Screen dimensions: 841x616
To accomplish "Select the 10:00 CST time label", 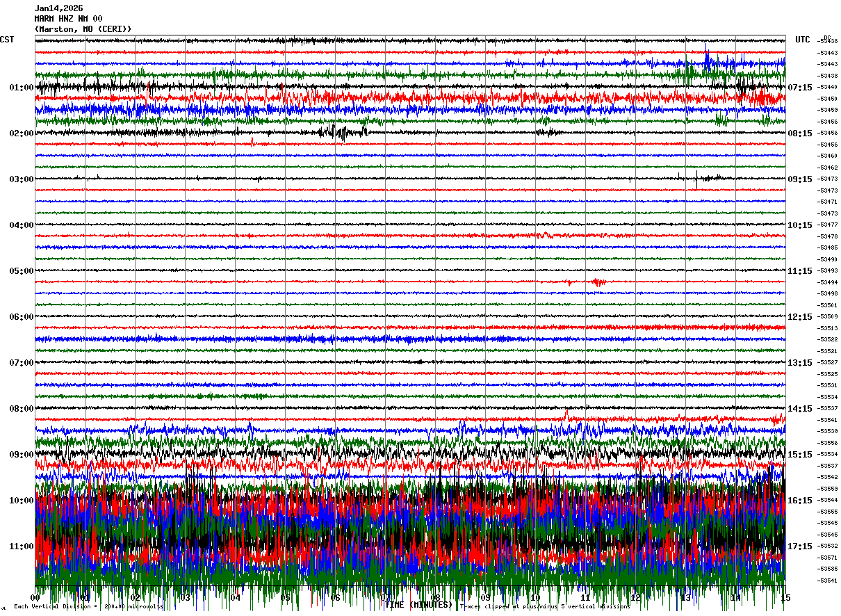I will (22, 500).
